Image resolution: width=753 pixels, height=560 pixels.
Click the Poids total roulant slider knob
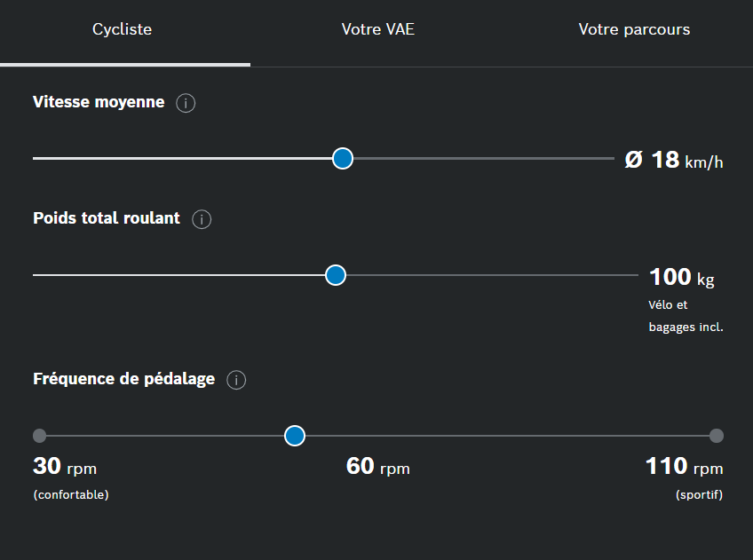click(x=335, y=275)
